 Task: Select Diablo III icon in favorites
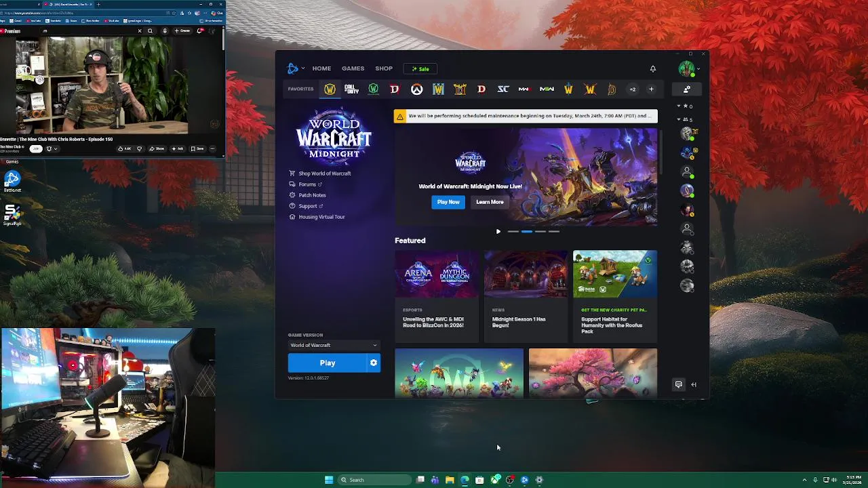tap(481, 89)
